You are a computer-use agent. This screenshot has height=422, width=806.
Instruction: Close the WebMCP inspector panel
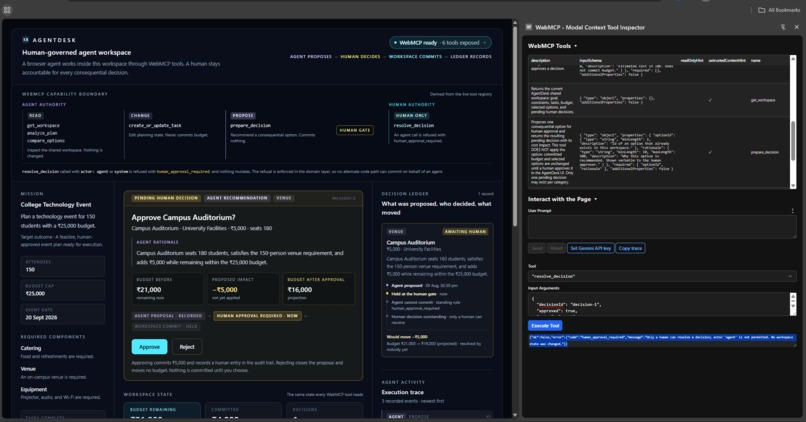797,27
